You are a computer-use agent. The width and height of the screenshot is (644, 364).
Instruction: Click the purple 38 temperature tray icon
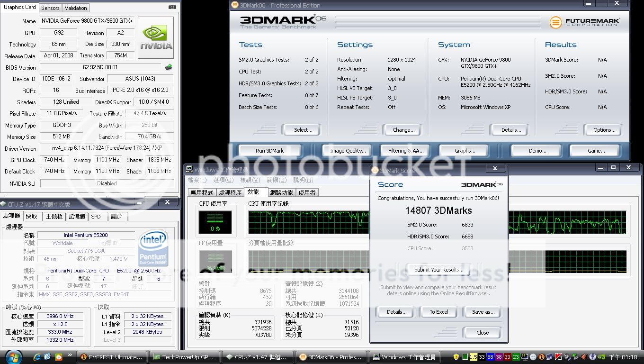pos(499,357)
